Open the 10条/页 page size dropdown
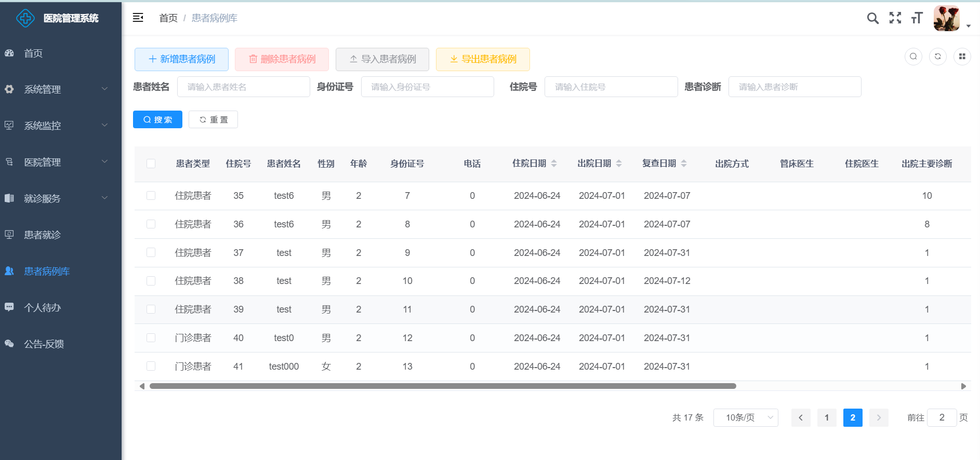This screenshot has height=460, width=980. 746,417
